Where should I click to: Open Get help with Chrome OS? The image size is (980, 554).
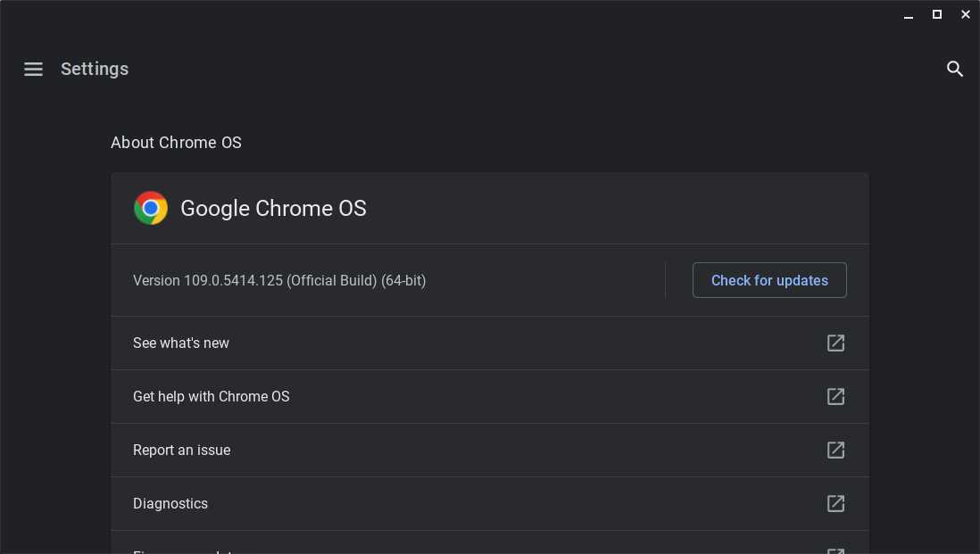coord(212,396)
